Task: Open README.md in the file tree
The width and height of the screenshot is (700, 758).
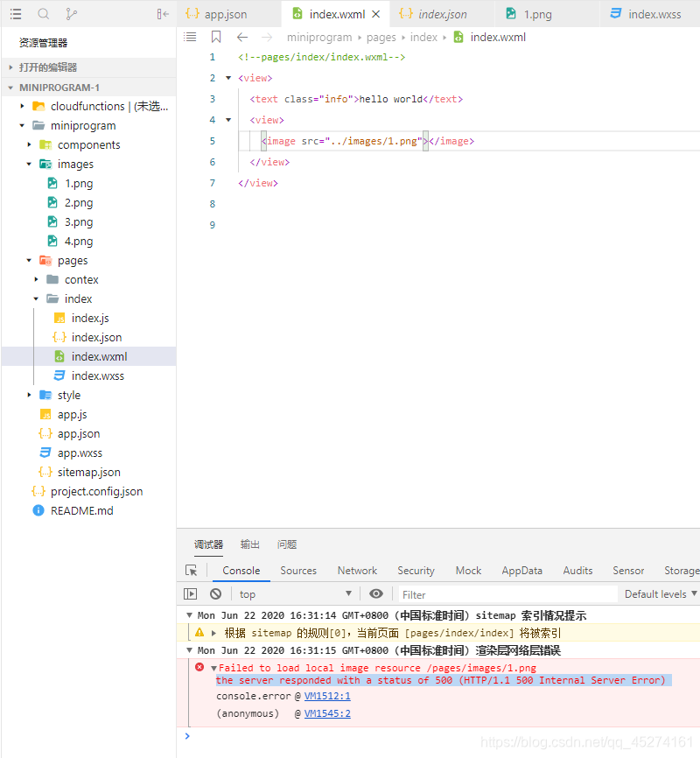Action: tap(89, 511)
